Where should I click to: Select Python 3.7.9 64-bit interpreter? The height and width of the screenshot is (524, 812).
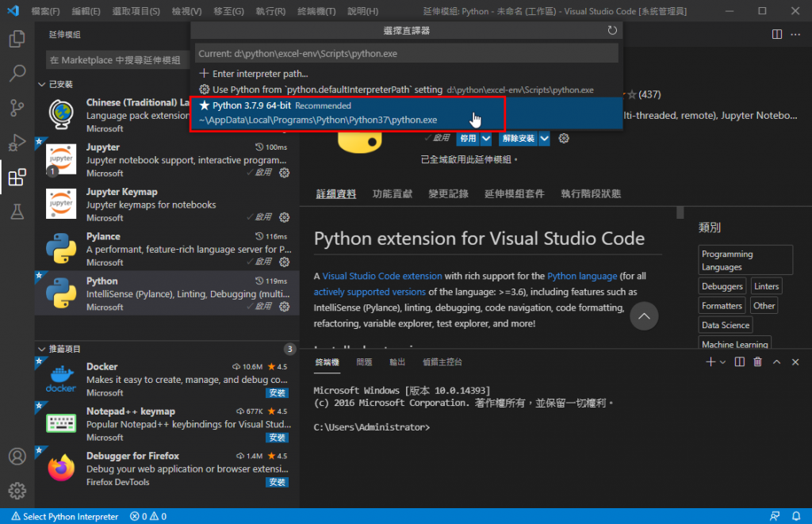click(x=406, y=113)
